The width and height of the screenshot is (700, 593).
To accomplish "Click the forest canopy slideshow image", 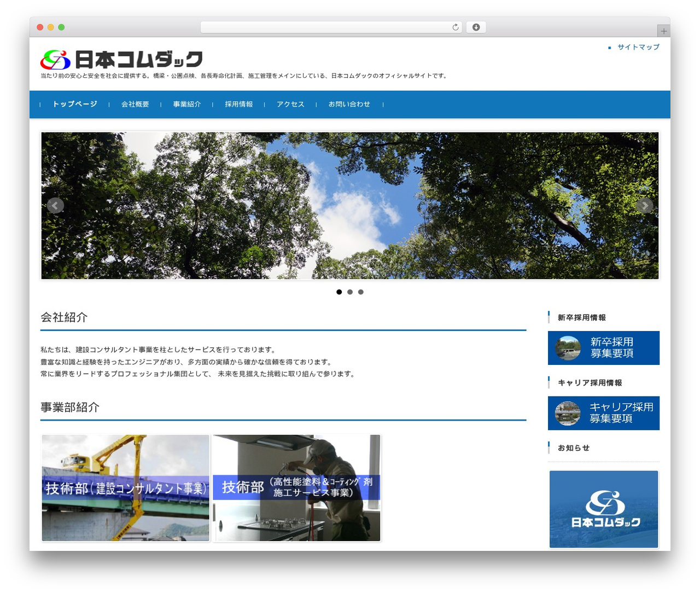I will click(350, 206).
